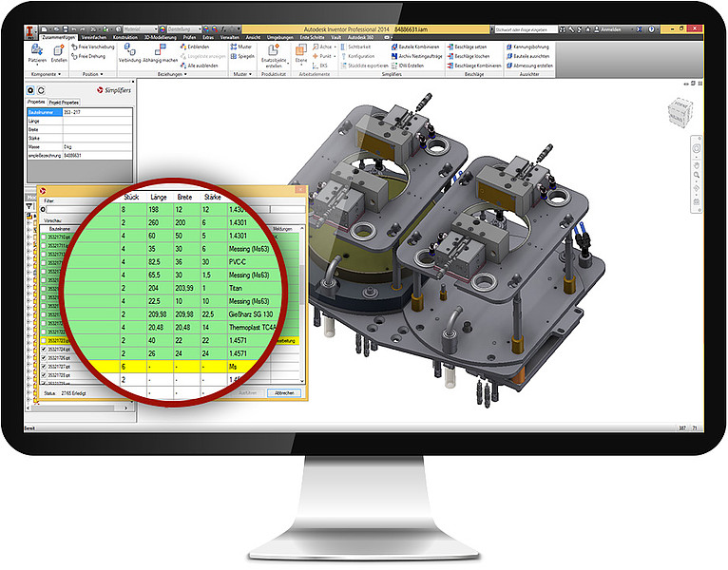Uncheck the 35321726.ipt row checkbox

coord(44,358)
